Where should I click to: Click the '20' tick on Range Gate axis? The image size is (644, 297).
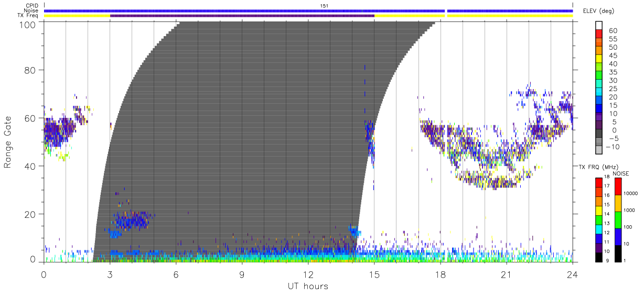(31, 214)
